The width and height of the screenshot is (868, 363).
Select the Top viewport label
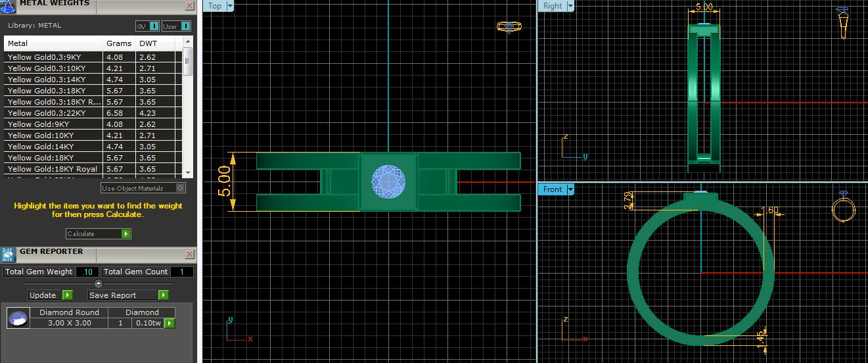(215, 6)
